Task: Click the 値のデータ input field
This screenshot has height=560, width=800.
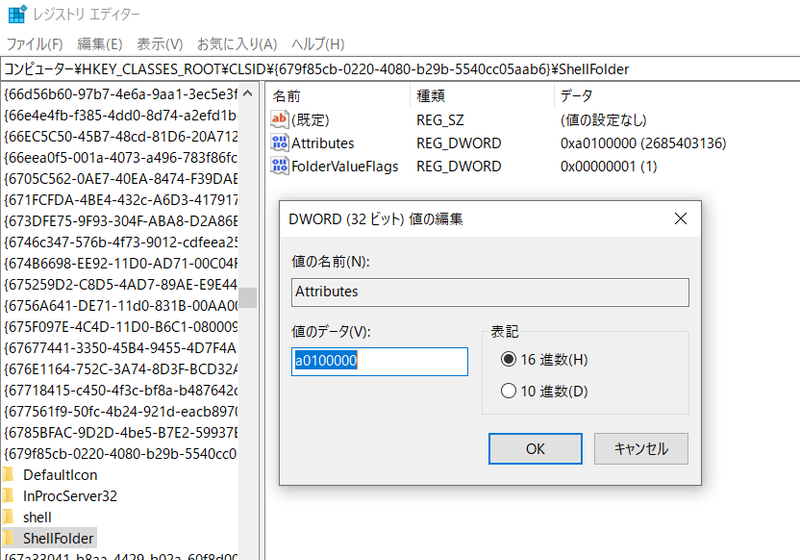Action: (x=379, y=362)
